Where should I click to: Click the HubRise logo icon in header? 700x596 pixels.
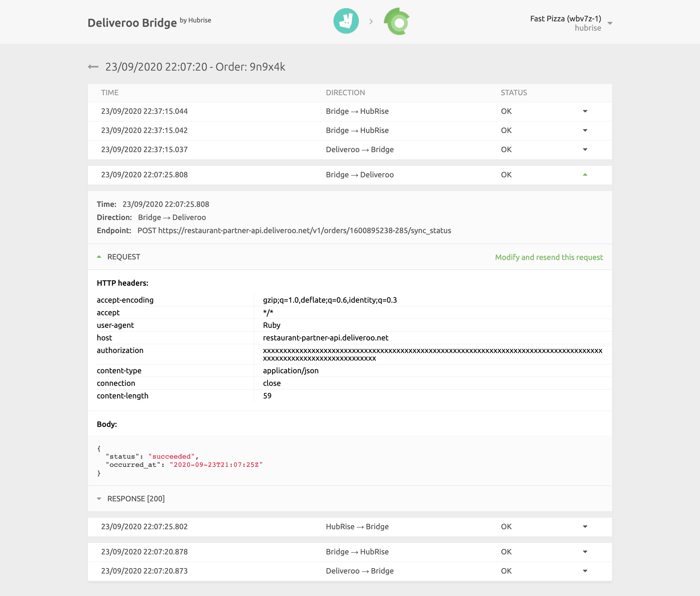click(x=396, y=21)
